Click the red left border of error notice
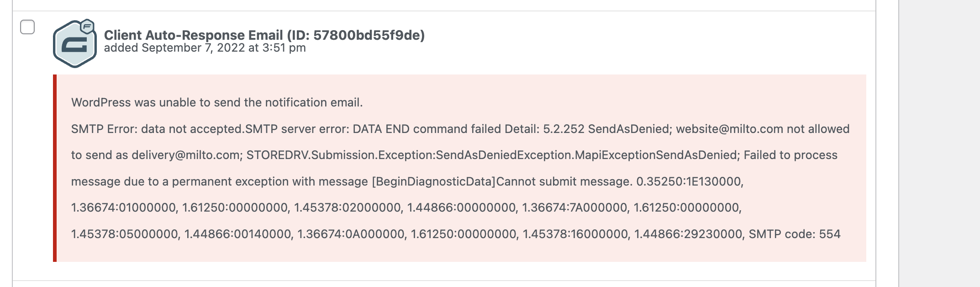Viewport: 980px width, 287px height. click(x=55, y=168)
